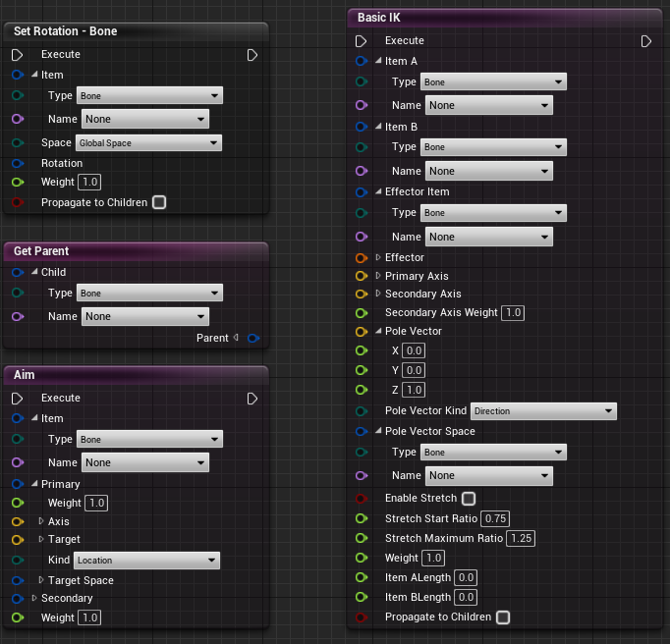Select the Basic IK node title bar

(504, 18)
